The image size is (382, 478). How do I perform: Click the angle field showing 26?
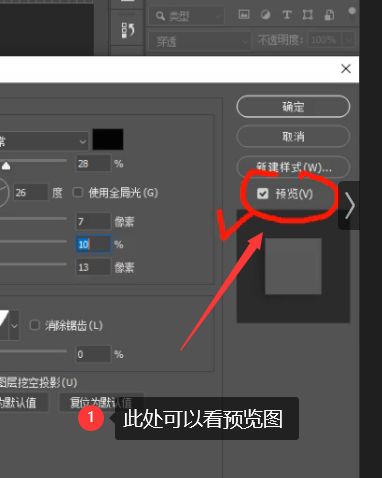pos(31,192)
